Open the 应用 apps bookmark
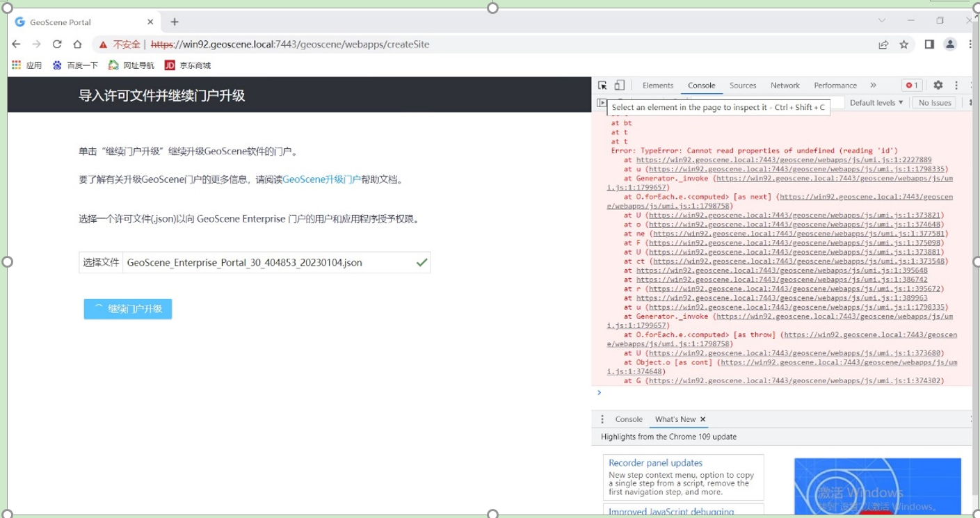 pyautogui.click(x=27, y=65)
